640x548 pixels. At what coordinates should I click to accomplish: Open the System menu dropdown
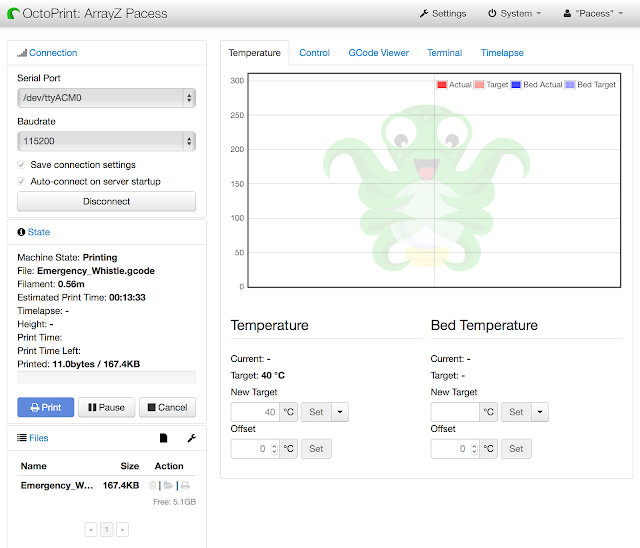point(514,13)
